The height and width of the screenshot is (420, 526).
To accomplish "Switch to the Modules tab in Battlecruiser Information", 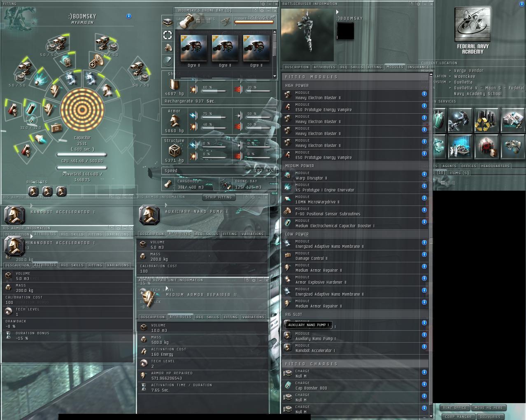I will tap(395, 67).
